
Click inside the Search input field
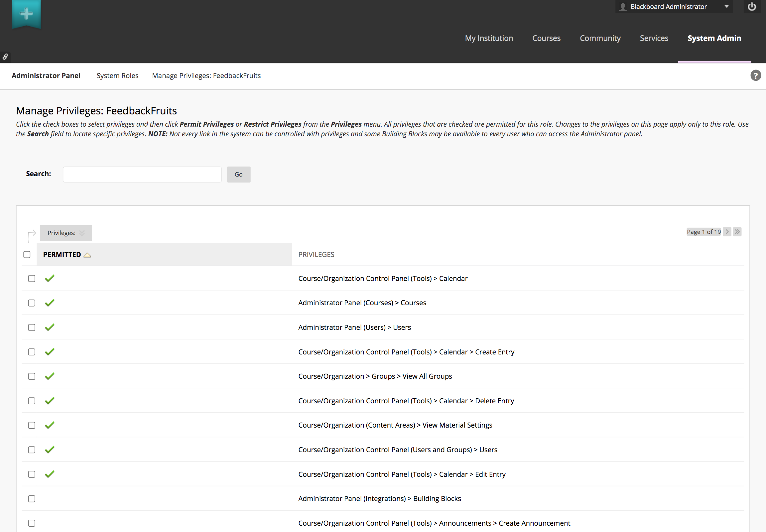[142, 174]
